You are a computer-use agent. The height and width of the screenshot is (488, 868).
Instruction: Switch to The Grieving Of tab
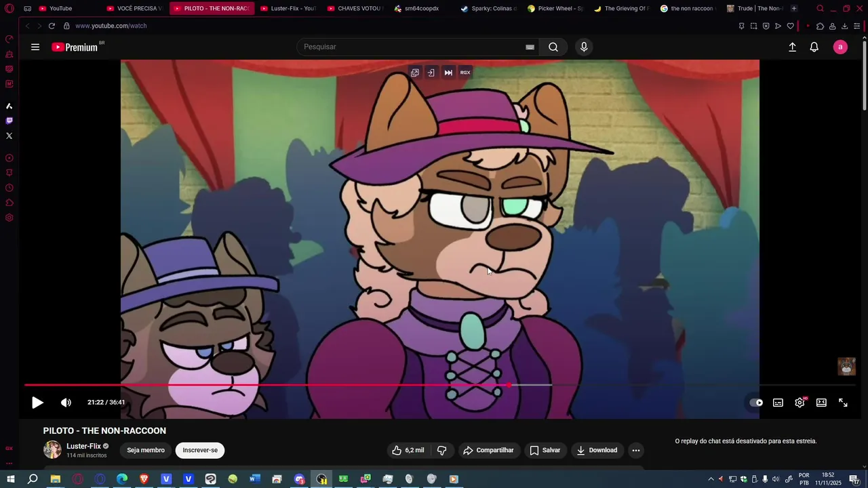(x=621, y=8)
